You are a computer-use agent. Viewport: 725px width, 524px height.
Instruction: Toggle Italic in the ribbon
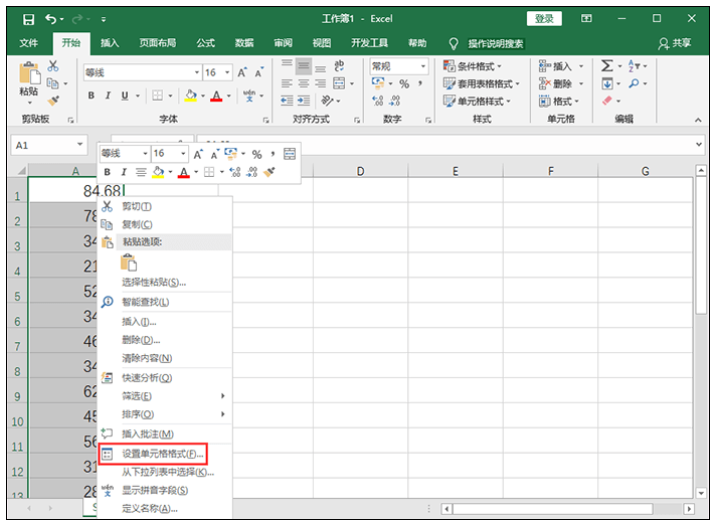(x=107, y=95)
